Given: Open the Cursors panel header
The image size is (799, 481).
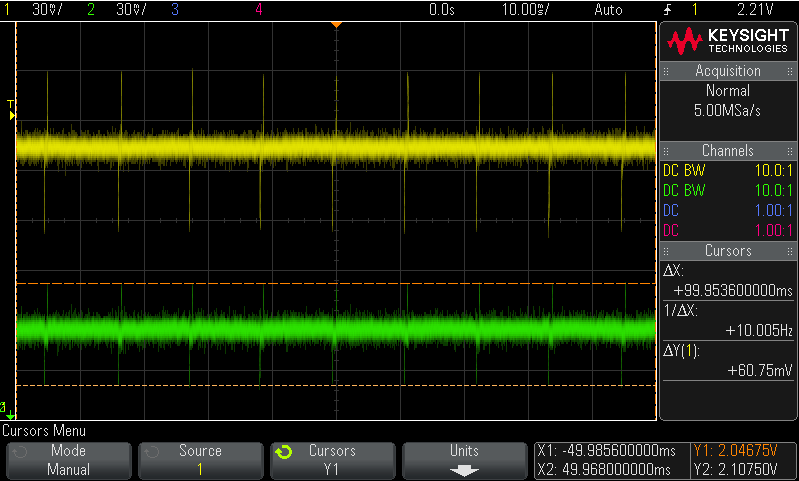Looking at the screenshot, I should 728,251.
